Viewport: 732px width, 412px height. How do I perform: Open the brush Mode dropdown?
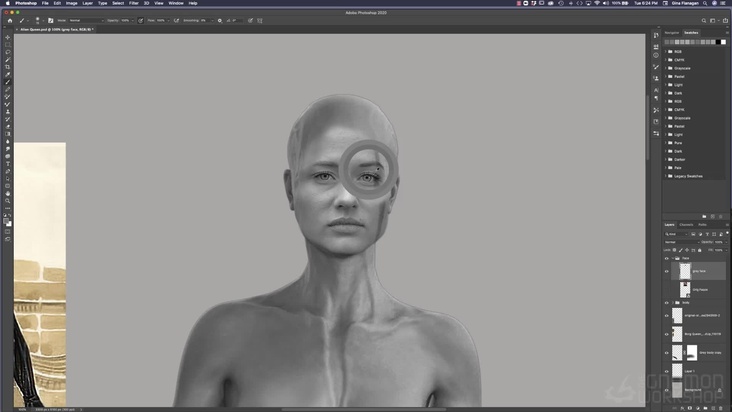pos(86,21)
